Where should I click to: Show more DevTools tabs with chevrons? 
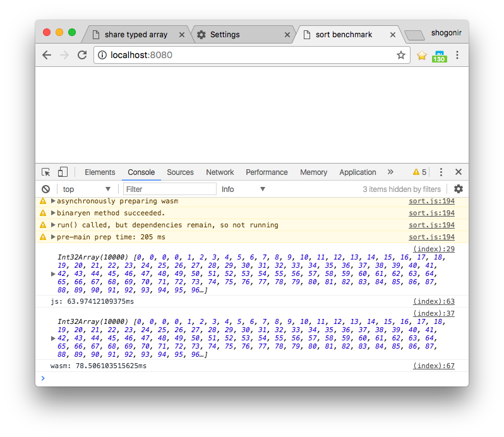click(390, 172)
